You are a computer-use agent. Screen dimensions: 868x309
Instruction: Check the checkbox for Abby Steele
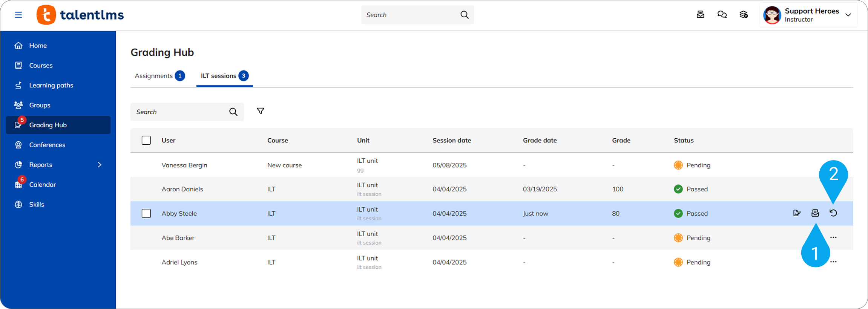[x=146, y=214]
